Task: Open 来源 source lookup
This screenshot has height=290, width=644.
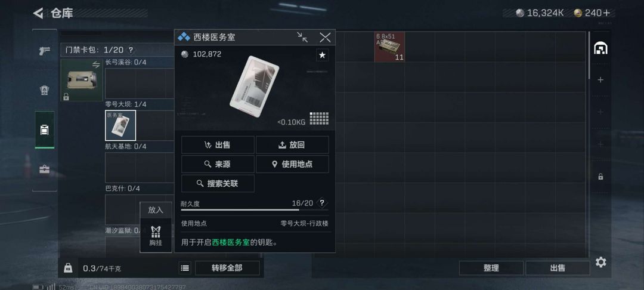Action: click(x=218, y=164)
